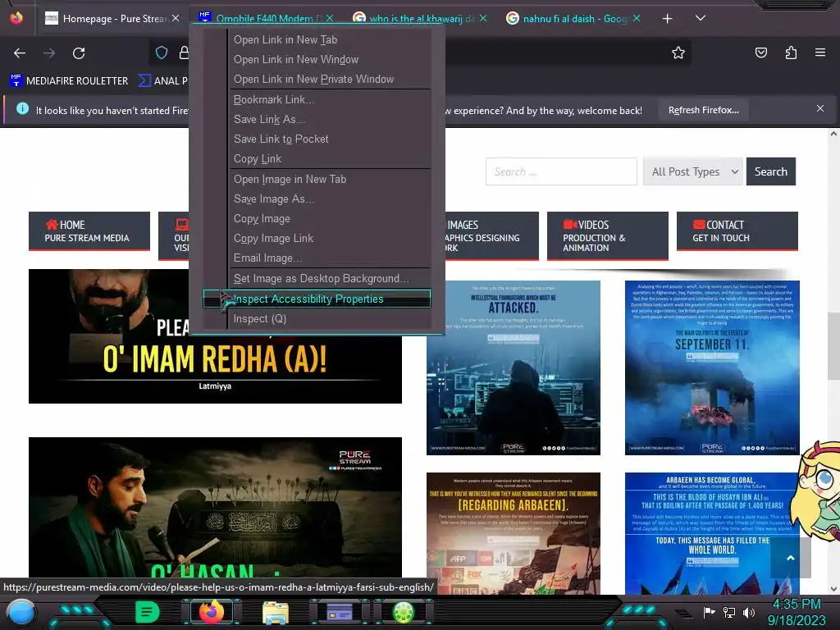Choose Open Link in New Window
This screenshot has width=840, height=630.
point(330,59)
